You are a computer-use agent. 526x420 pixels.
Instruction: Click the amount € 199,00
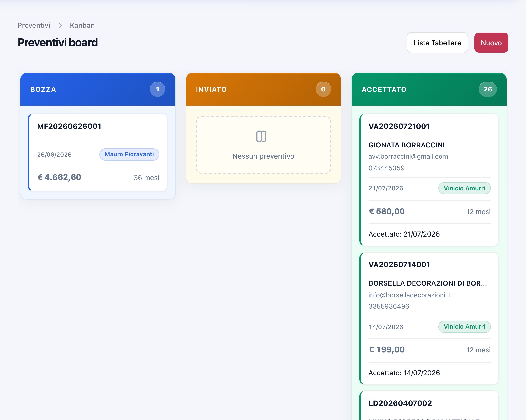click(386, 349)
